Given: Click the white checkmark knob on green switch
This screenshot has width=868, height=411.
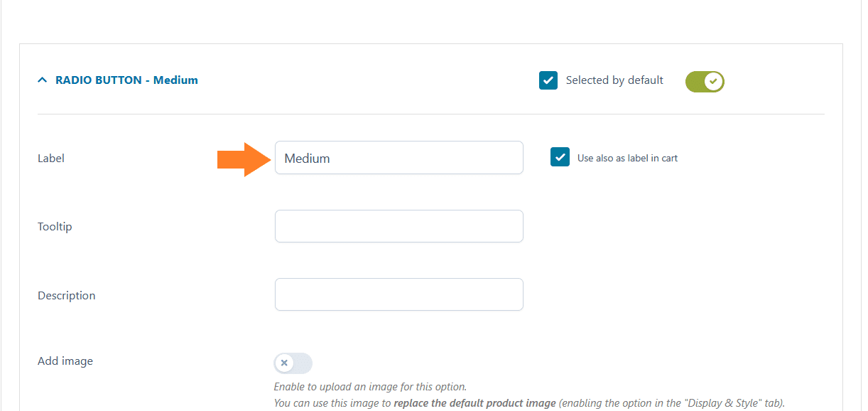Looking at the screenshot, I should tap(714, 81).
